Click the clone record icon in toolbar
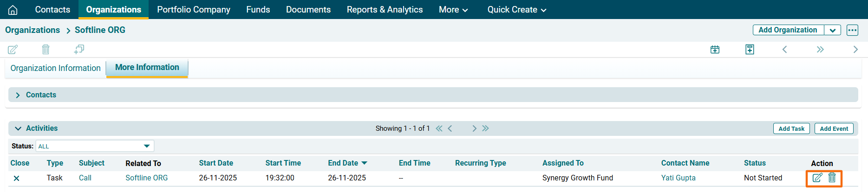The image size is (868, 192). pyautogui.click(x=79, y=49)
